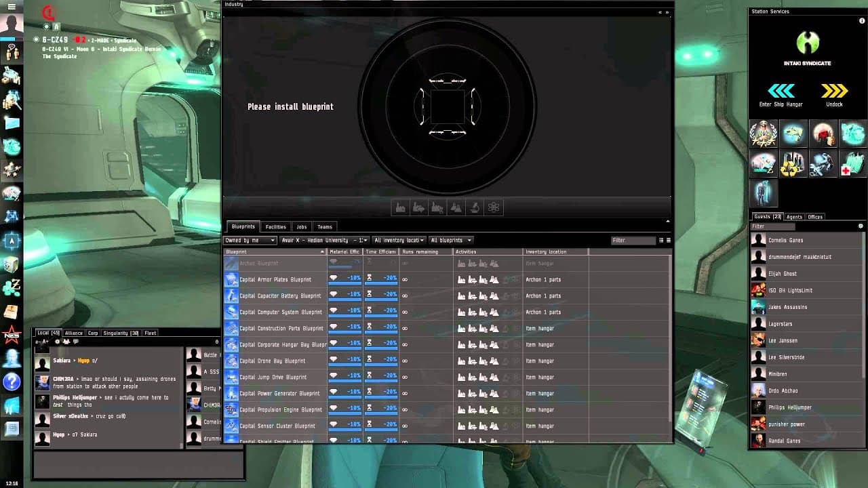This screenshot has width=868, height=488.
Task: Switch to the Teams tab
Action: coord(325,227)
